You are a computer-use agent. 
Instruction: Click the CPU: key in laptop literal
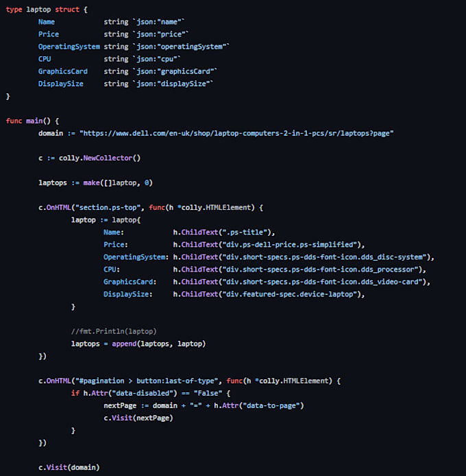click(112, 270)
